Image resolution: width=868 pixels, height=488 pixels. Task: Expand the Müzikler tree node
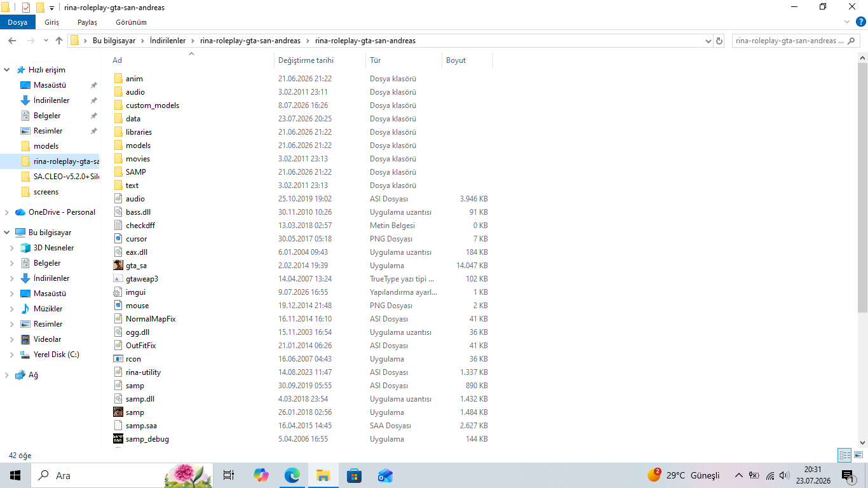pos(12,309)
